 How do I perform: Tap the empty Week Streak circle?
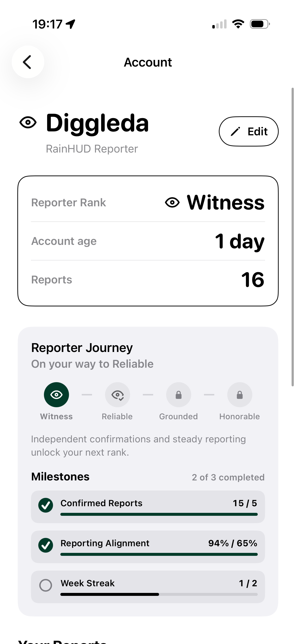click(x=46, y=585)
